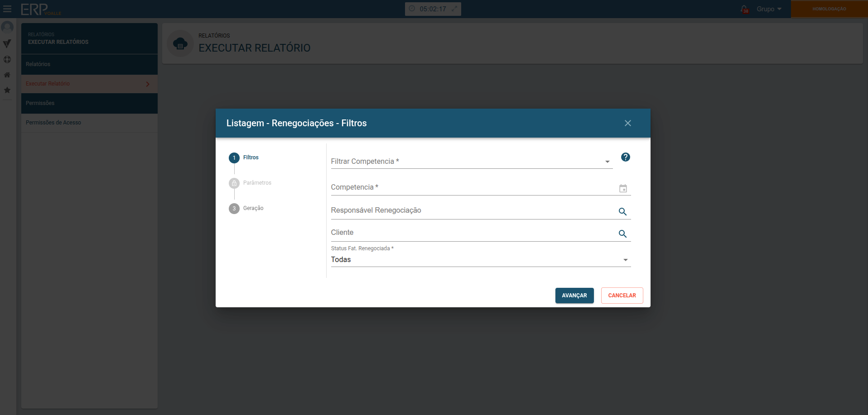Click the Cliente search magnifier icon
Screen dimensions: 868x415
(x=622, y=234)
